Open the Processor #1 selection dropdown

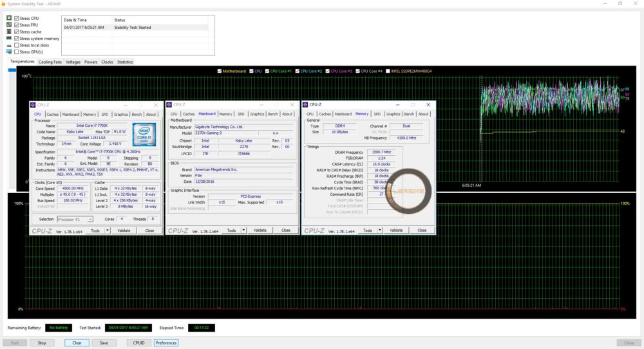[75, 220]
